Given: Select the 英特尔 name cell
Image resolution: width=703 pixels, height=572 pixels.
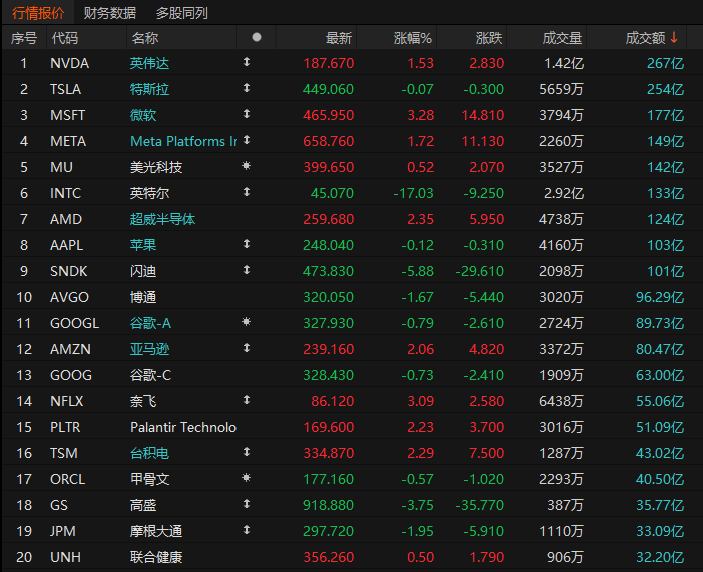Looking at the screenshot, I should (x=149, y=193).
